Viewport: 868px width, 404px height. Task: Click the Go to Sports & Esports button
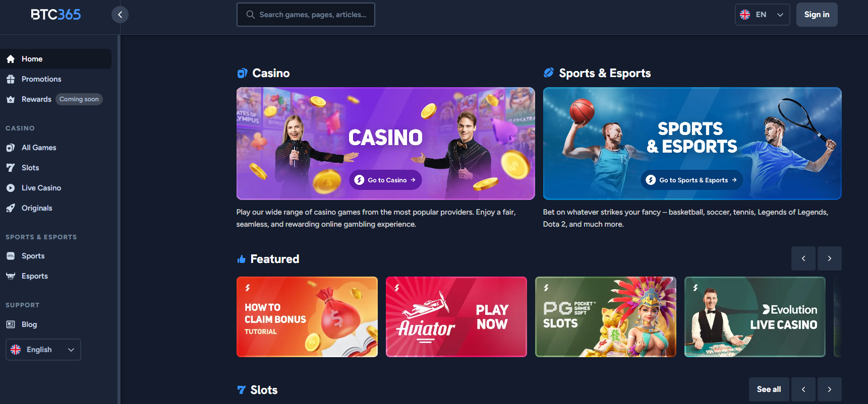691,180
